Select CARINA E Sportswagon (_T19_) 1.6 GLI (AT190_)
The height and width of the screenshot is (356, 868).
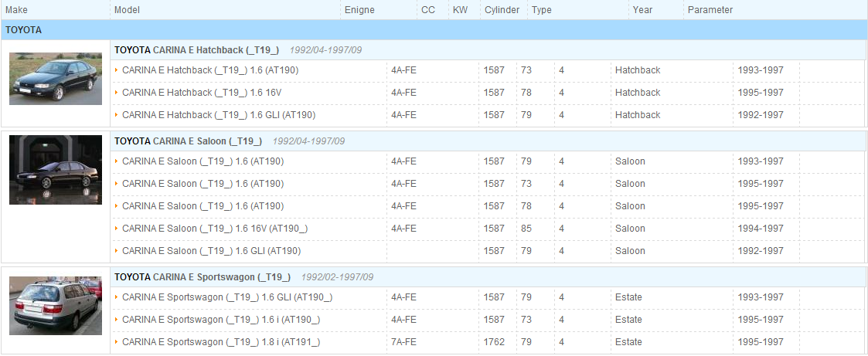point(227,297)
